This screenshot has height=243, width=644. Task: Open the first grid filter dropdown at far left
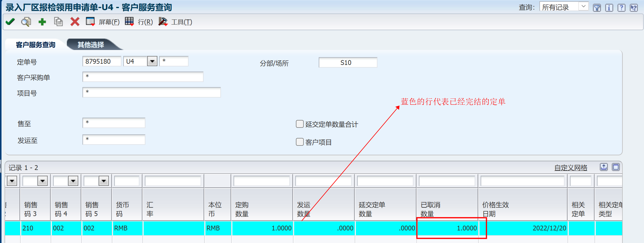[x=12, y=181]
